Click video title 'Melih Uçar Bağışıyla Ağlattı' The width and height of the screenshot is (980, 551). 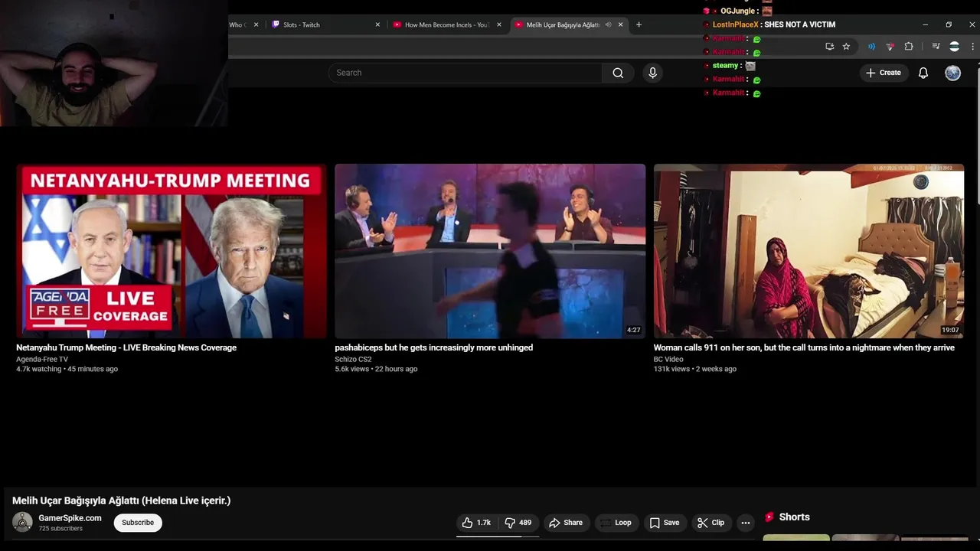121,500
